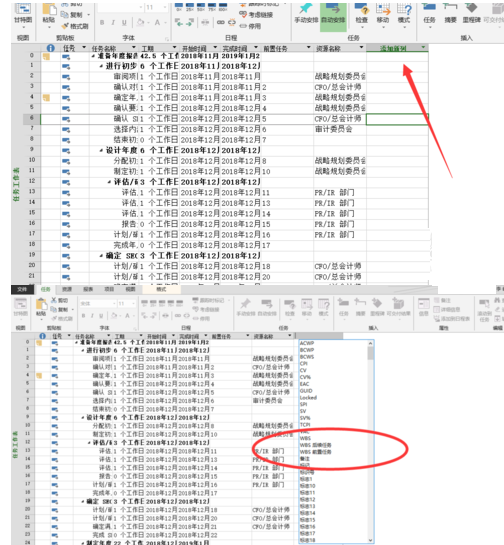The width and height of the screenshot is (504, 545).
Task: Click 添加到日程表 (Add to Timeline) in lower ribbon
Action: click(x=452, y=318)
